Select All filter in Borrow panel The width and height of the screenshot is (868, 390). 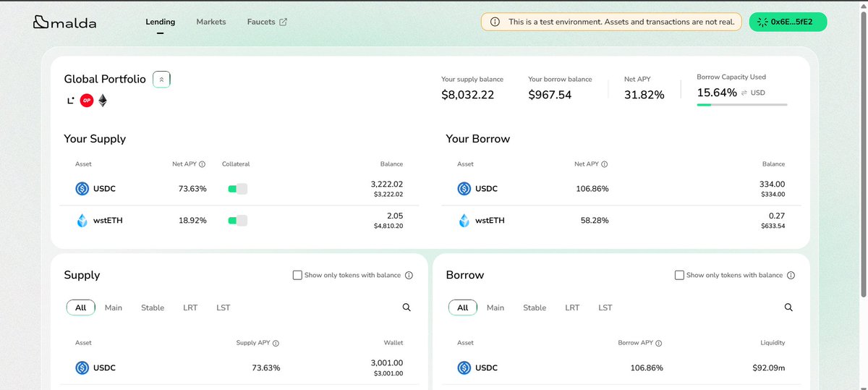(x=463, y=308)
